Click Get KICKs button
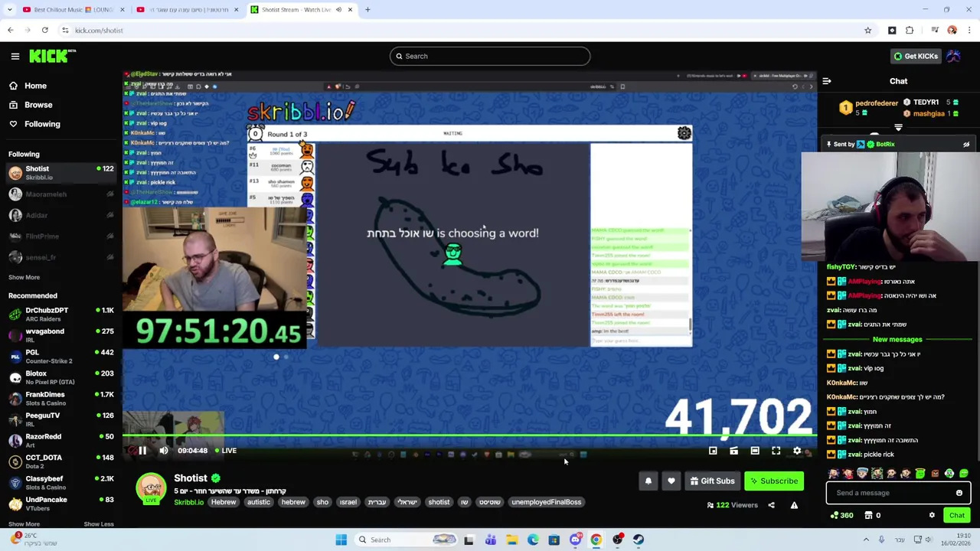 click(x=916, y=56)
